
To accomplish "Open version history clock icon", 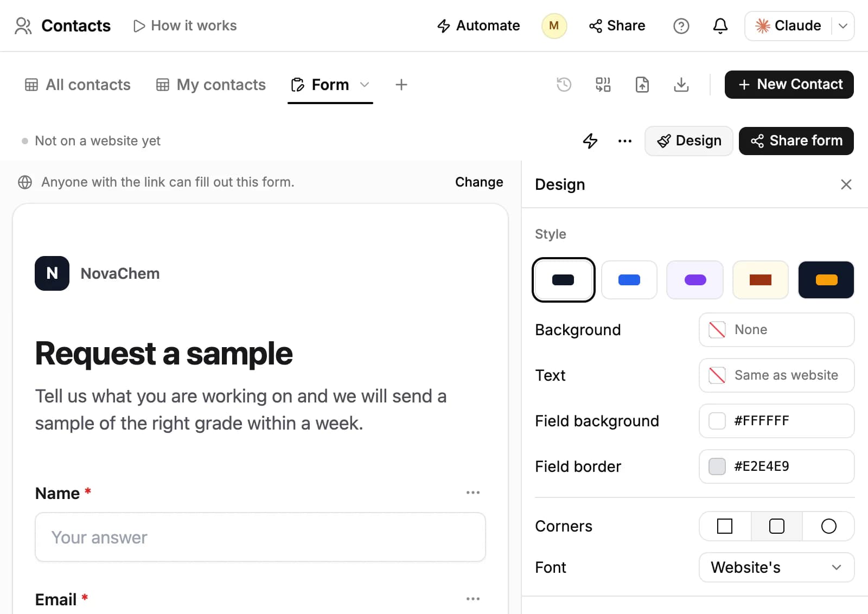I will 564,85.
